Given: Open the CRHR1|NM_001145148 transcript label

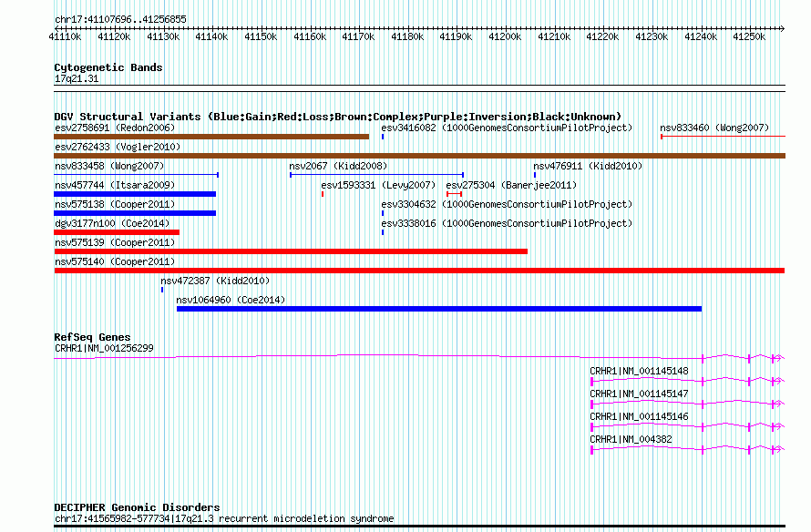Looking at the screenshot, I should pos(640,371).
